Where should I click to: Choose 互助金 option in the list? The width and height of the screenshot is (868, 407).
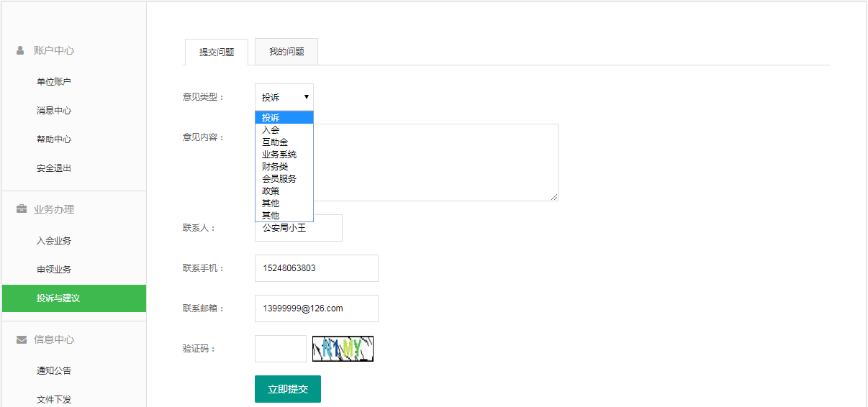(275, 142)
